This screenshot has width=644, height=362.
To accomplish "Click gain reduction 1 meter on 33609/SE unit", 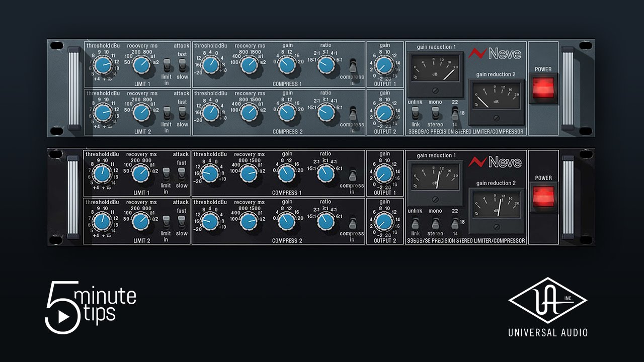I will 435,183.
